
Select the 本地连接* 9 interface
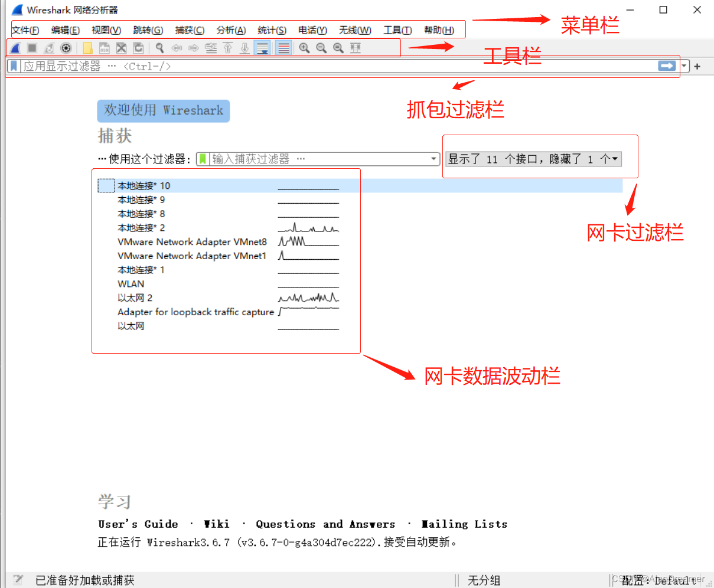[141, 200]
